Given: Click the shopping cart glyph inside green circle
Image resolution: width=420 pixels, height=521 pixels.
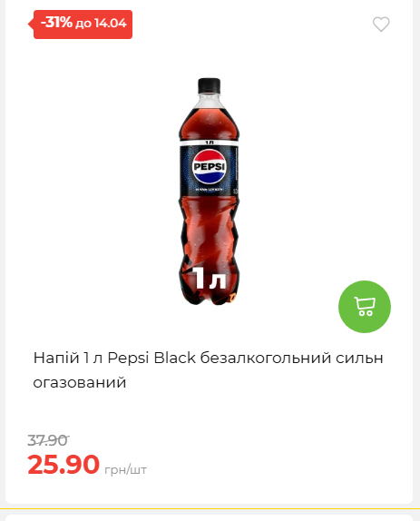Looking at the screenshot, I should point(365,307).
